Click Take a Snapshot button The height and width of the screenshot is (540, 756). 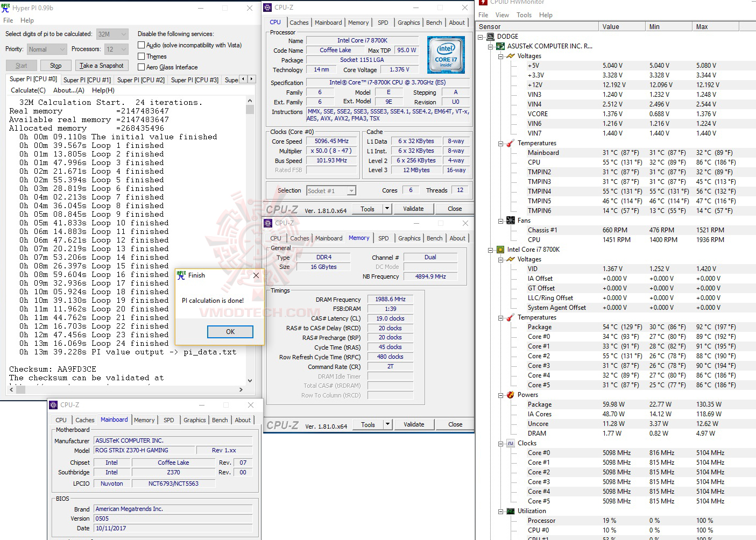pos(102,66)
